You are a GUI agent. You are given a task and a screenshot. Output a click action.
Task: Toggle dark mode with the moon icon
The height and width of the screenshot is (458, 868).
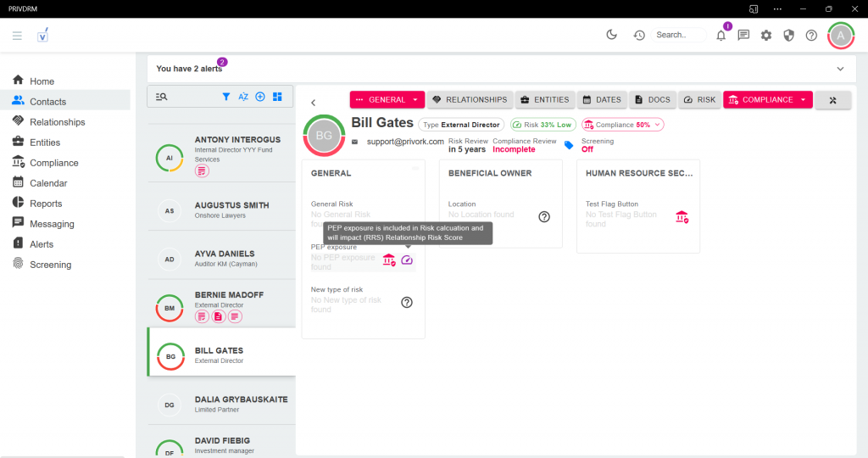pyautogui.click(x=612, y=35)
